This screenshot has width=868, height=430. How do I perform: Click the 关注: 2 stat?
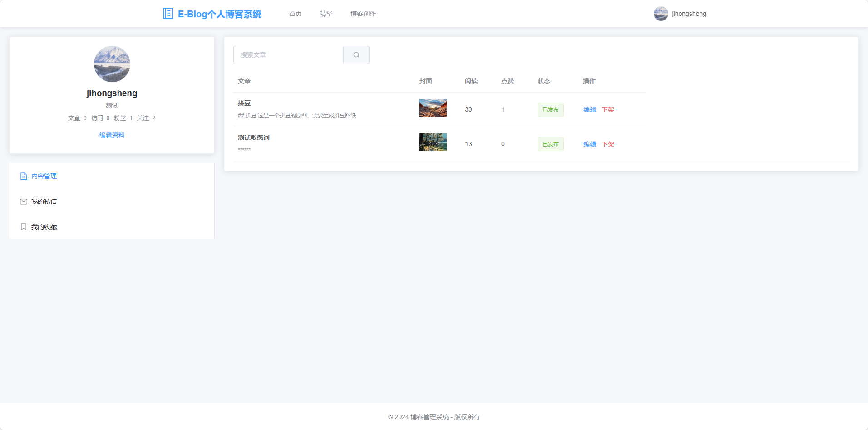pyautogui.click(x=146, y=118)
